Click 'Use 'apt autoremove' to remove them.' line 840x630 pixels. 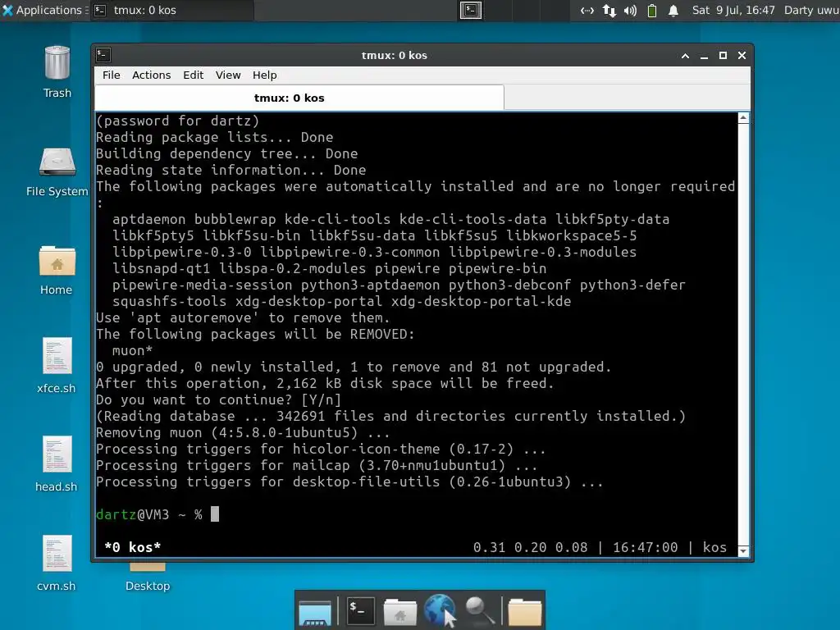point(243,317)
